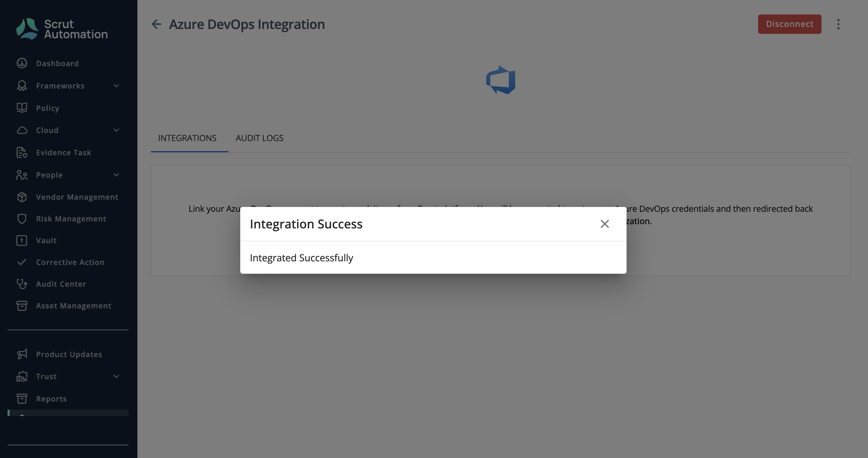Click the Trust icon in sidebar
This screenshot has height=458, width=868.
click(x=22, y=376)
